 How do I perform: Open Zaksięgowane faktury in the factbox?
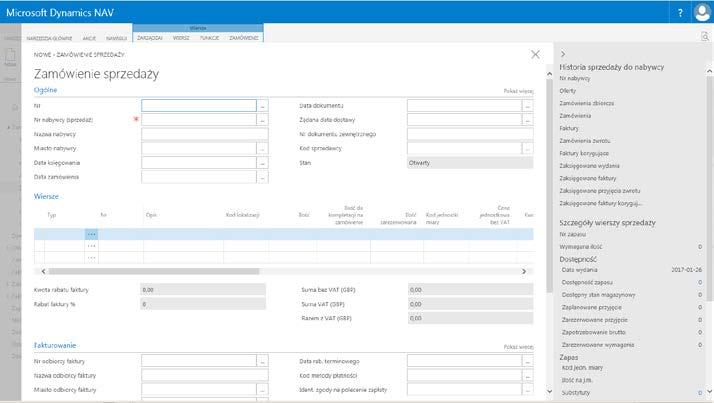588,178
